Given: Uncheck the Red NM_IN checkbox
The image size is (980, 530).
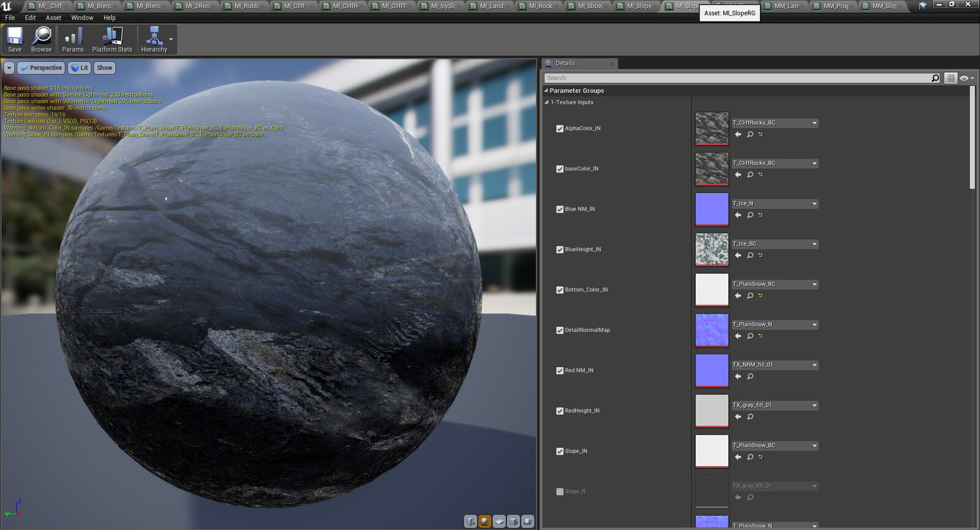Looking at the screenshot, I should click(560, 371).
